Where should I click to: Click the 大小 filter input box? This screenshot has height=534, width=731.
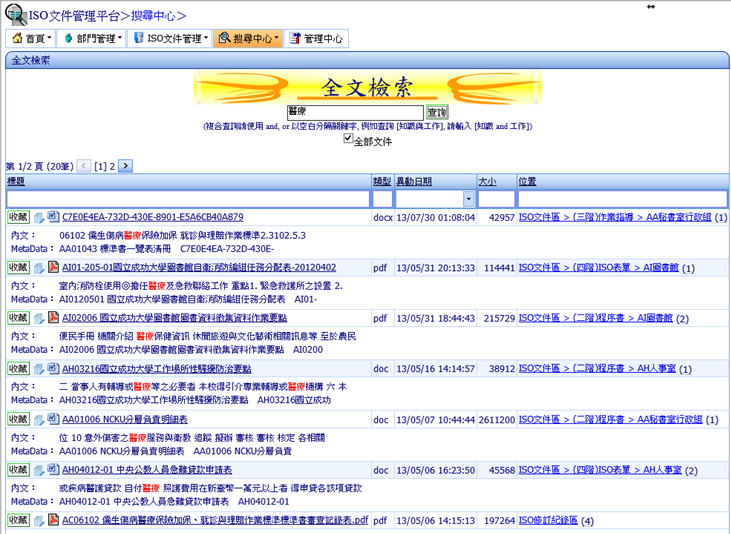point(497,199)
